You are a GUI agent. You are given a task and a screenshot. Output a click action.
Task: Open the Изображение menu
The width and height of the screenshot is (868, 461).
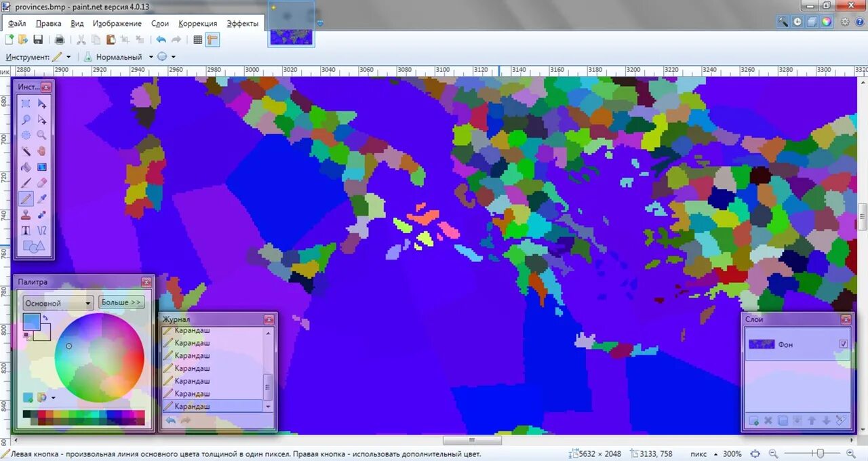pos(117,23)
